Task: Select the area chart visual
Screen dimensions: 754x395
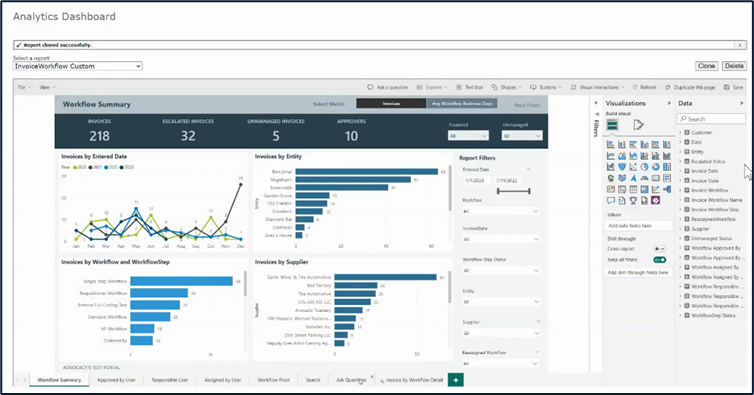Action: pos(622,155)
